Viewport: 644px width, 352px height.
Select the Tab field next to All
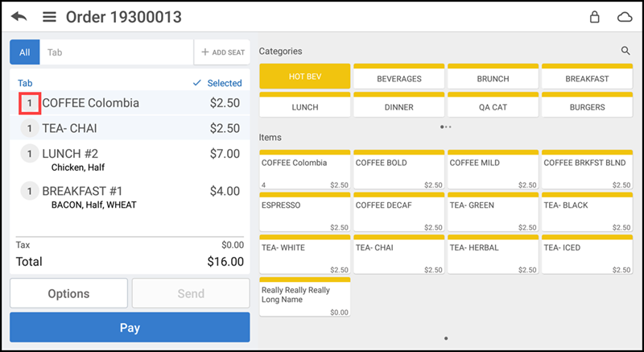(117, 52)
